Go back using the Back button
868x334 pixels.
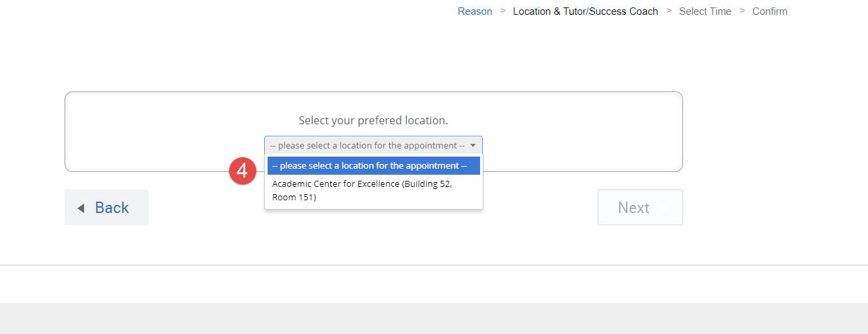click(106, 208)
